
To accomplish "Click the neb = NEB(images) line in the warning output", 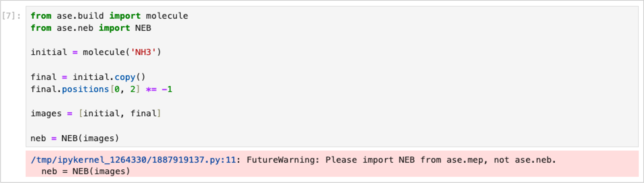I will pos(86,171).
